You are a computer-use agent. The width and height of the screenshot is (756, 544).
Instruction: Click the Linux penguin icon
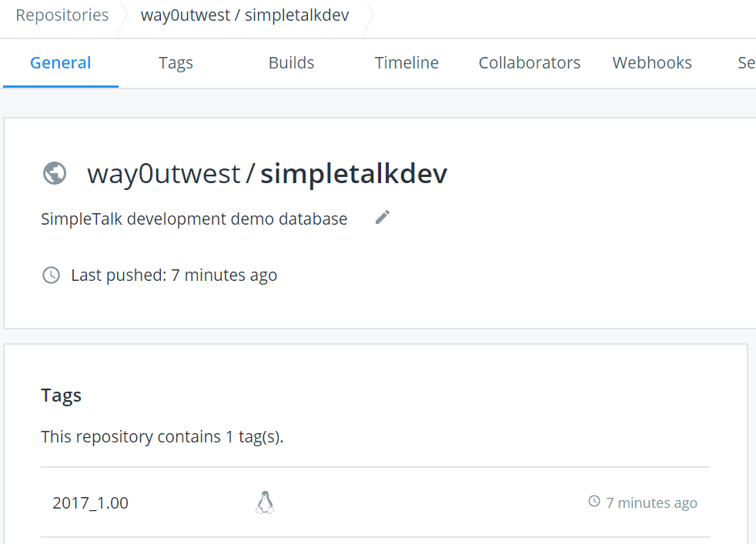click(x=265, y=502)
